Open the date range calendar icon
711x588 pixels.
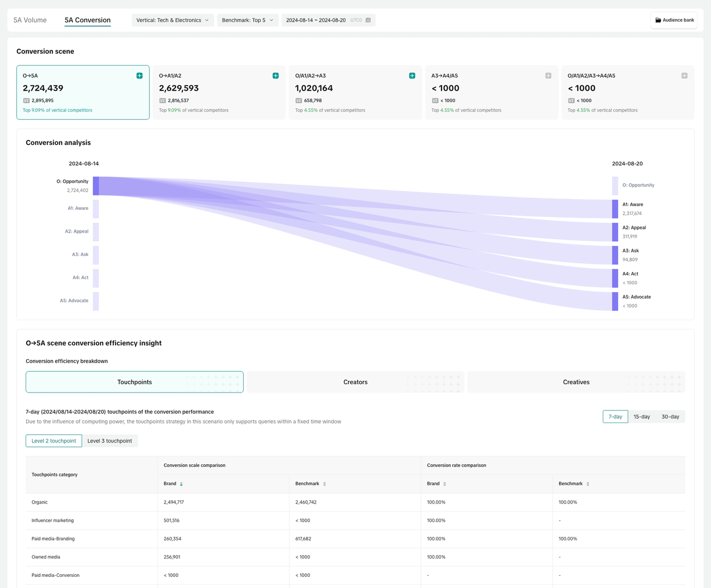(x=368, y=20)
